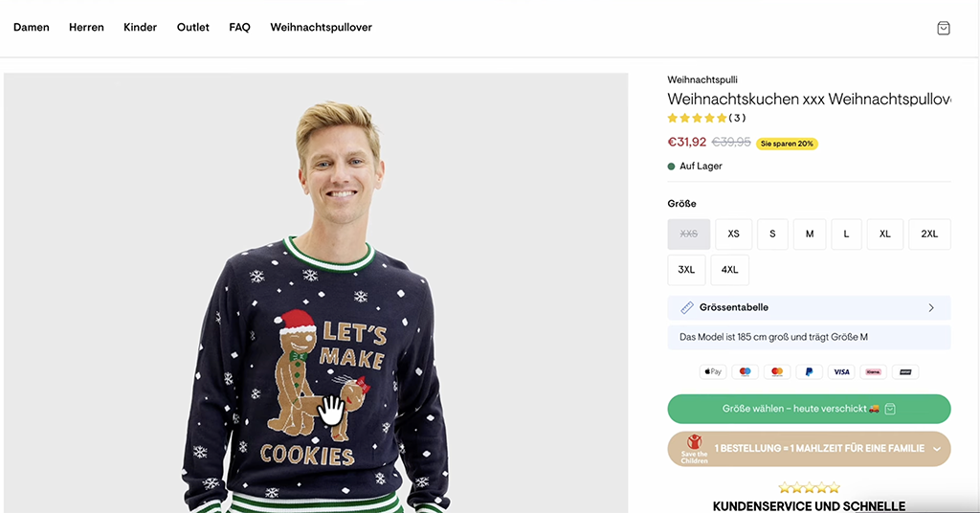
Task: Click the green Größe wählen button
Action: 809,409
